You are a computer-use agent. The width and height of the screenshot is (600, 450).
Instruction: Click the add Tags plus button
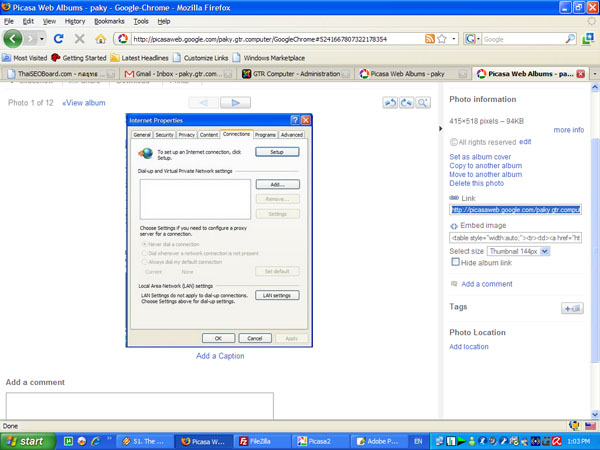point(572,308)
